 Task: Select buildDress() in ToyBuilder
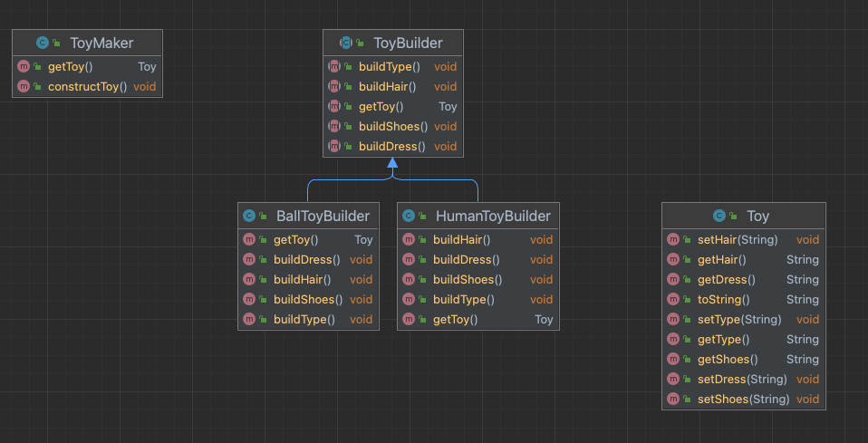tap(393, 147)
